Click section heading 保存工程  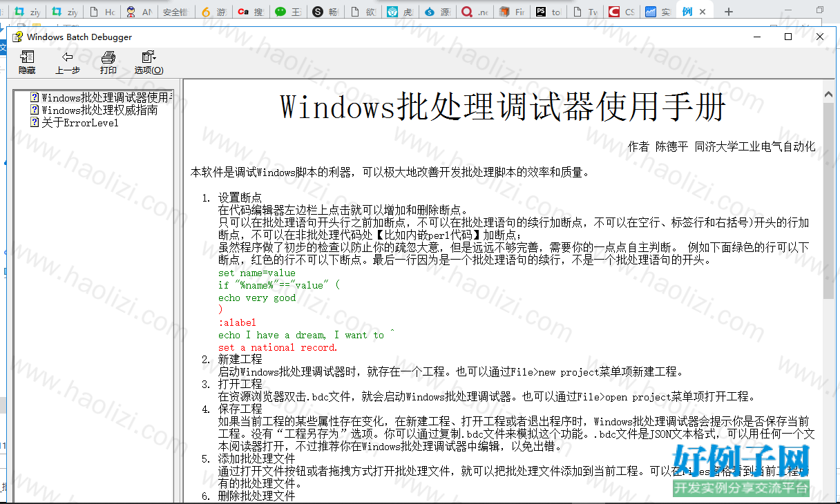tap(240, 409)
